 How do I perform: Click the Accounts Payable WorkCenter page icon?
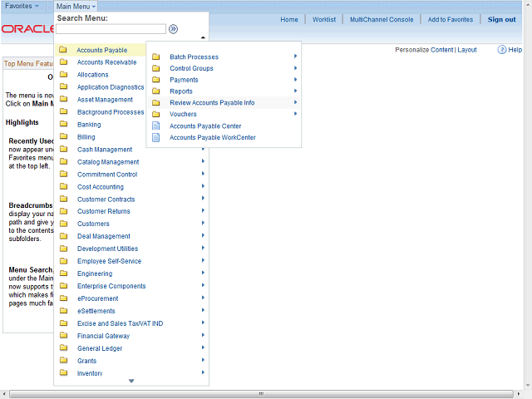pyautogui.click(x=155, y=138)
